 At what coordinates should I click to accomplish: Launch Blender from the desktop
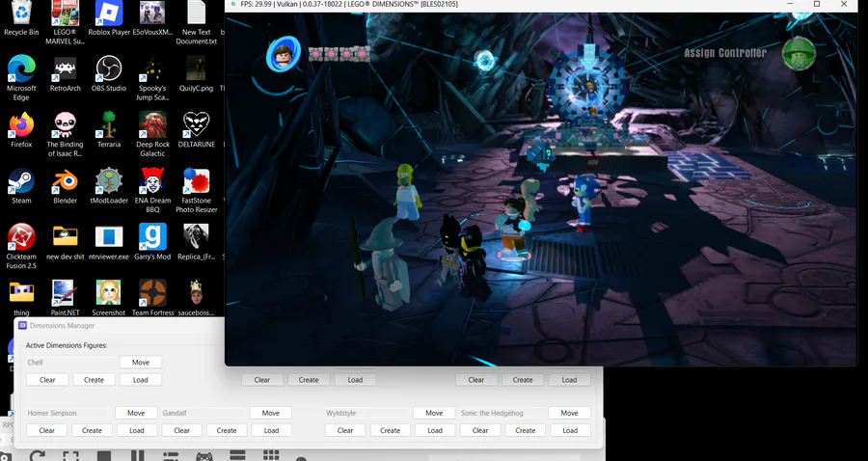tap(65, 186)
